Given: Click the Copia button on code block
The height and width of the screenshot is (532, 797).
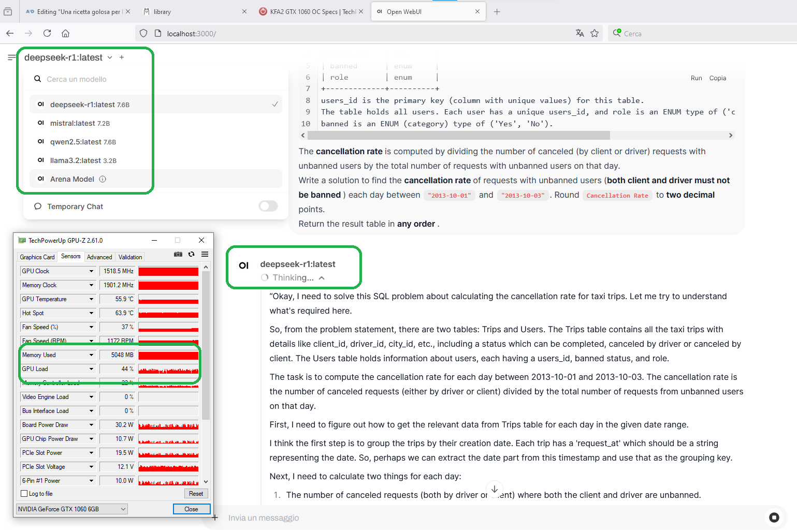Looking at the screenshot, I should click(717, 78).
